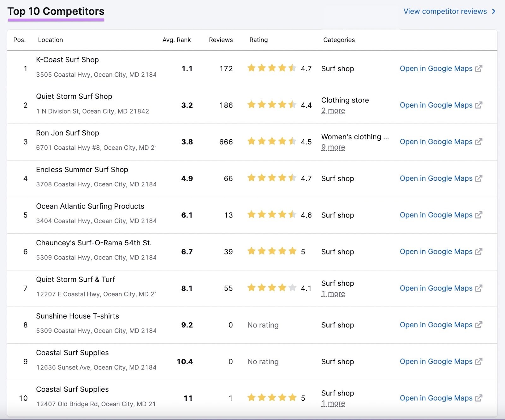Select K-Coast Surf Shop name
The width and height of the screenshot is (505, 420).
pos(67,60)
